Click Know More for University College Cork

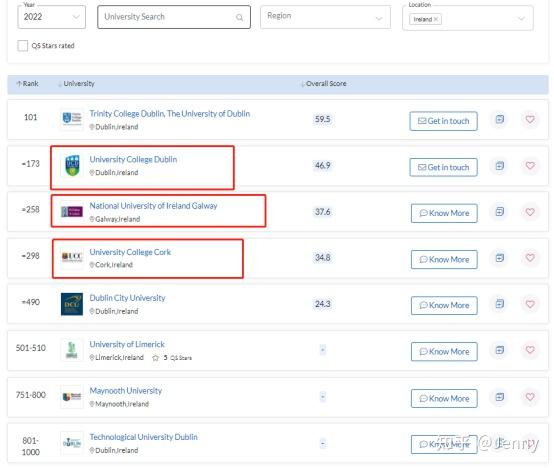[444, 260]
